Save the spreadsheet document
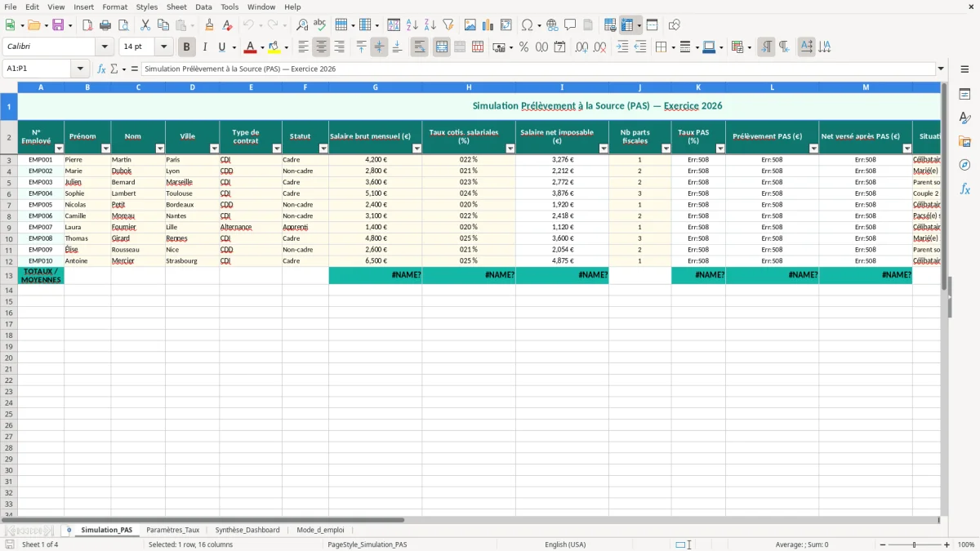The image size is (980, 551). click(58, 25)
